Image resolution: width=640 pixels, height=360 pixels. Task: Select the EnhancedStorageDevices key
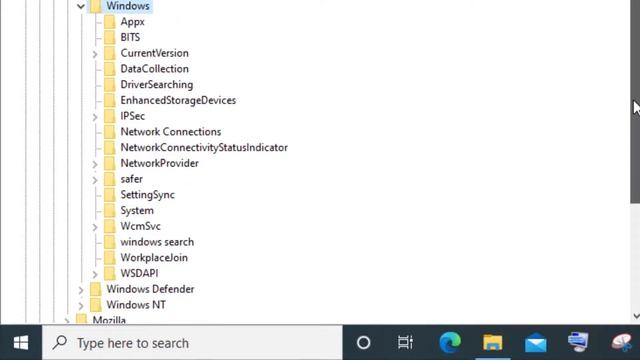178,100
